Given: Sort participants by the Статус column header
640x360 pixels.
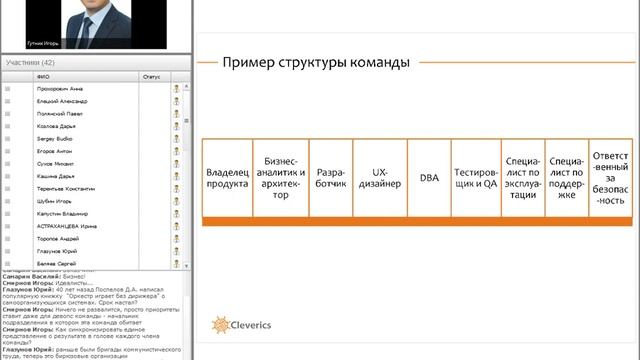Looking at the screenshot, I should 155,77.
